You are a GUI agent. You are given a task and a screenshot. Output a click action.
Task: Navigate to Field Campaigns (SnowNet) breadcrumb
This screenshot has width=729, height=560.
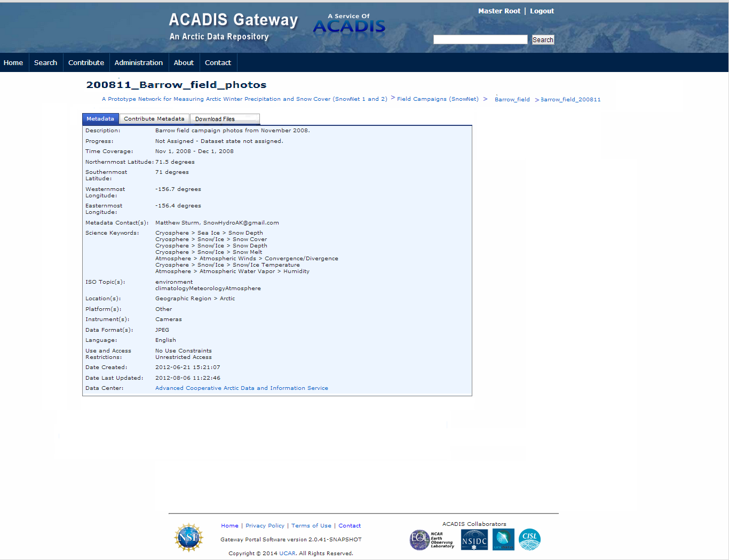click(438, 99)
